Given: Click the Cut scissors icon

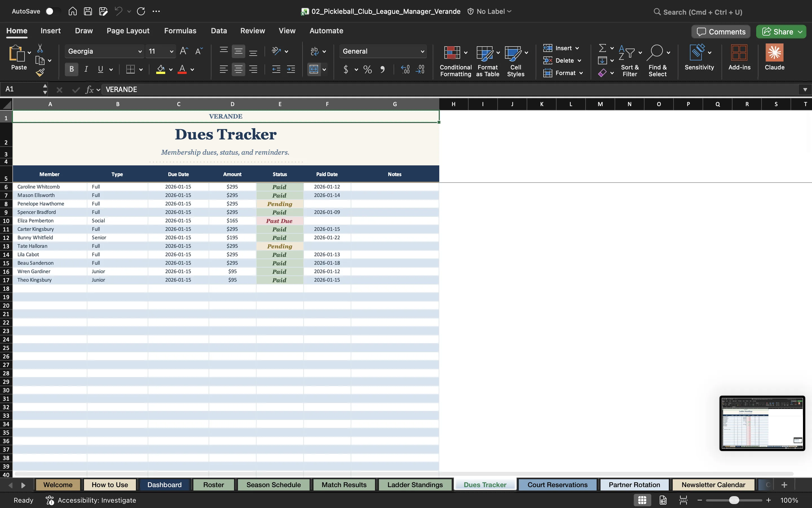Looking at the screenshot, I should (x=40, y=48).
